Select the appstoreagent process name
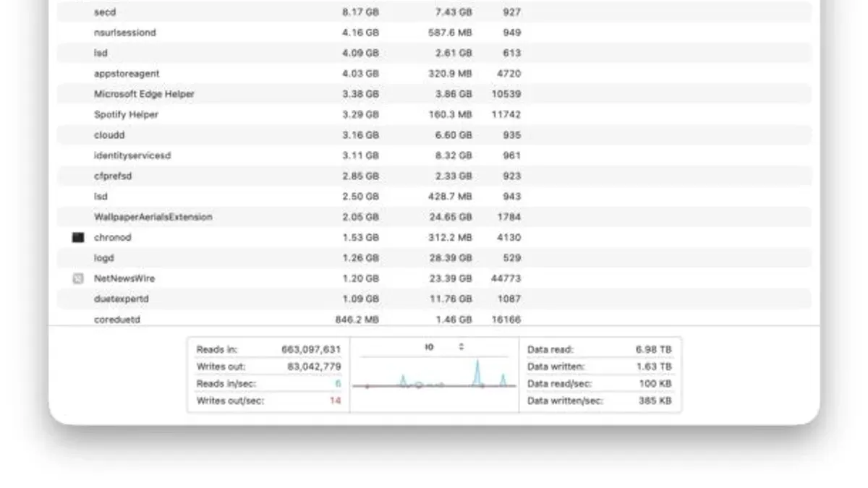 point(127,74)
